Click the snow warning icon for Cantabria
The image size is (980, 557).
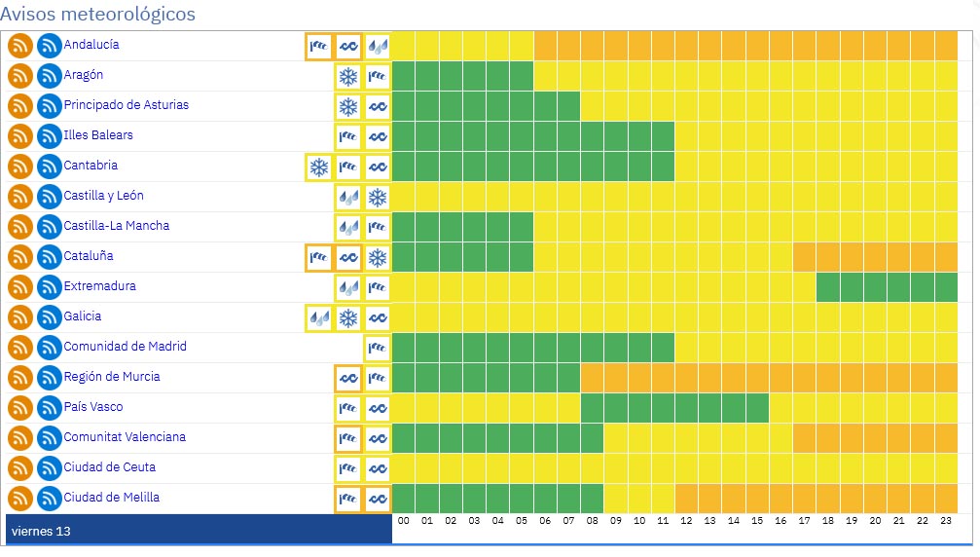coord(318,167)
